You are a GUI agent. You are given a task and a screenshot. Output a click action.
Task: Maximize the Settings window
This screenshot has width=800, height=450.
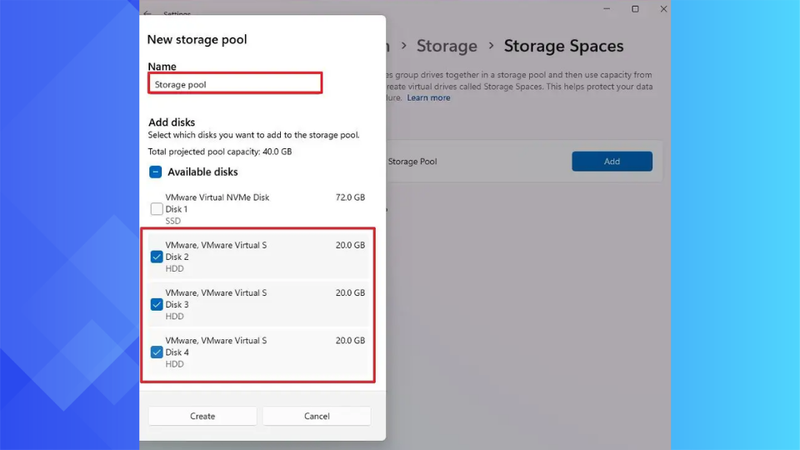coord(635,9)
